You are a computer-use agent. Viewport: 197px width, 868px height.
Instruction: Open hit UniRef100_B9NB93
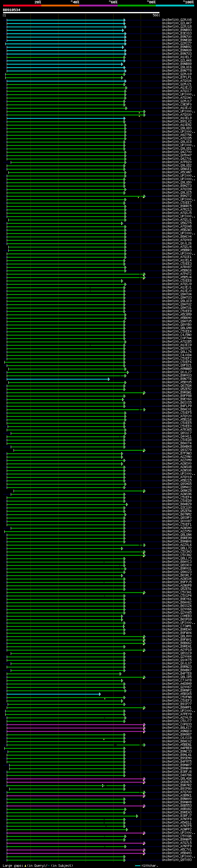pos(177,30)
